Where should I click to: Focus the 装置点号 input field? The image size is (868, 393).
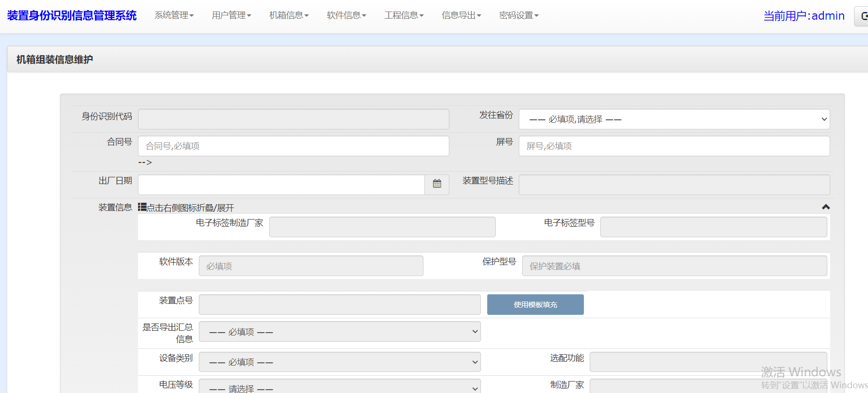pos(340,304)
